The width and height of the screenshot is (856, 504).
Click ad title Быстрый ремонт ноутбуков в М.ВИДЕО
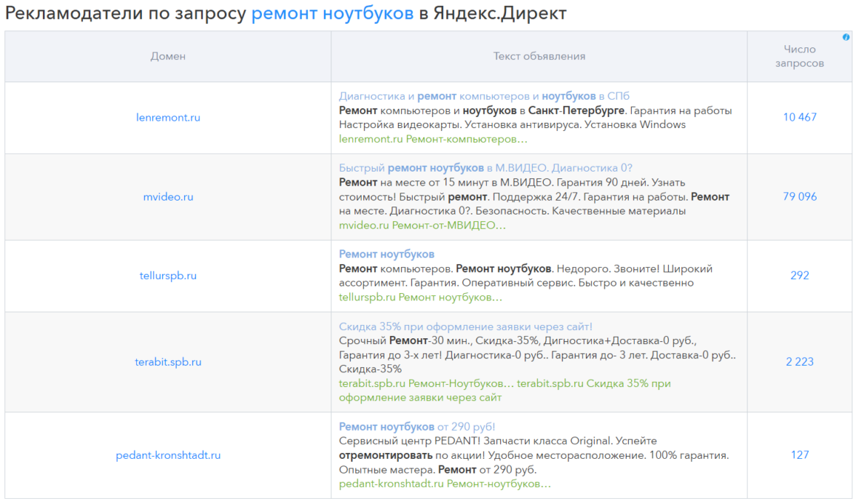coord(486,168)
